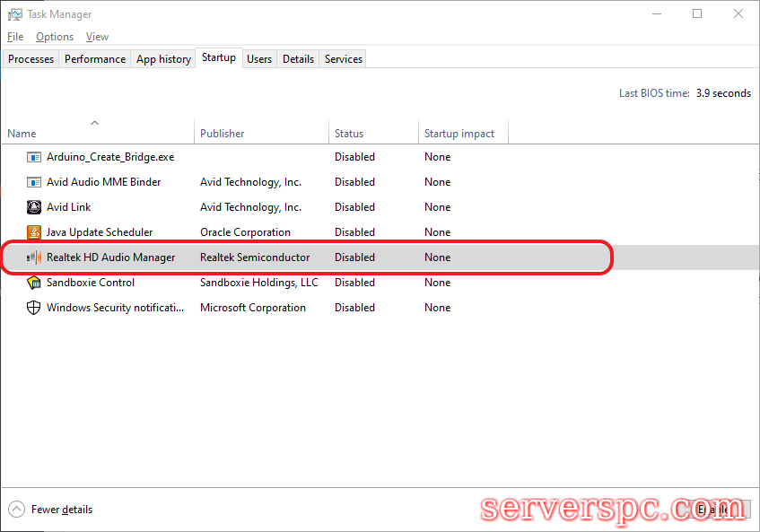Image resolution: width=760 pixels, height=532 pixels.
Task: Open the App history tab
Action: tap(163, 59)
